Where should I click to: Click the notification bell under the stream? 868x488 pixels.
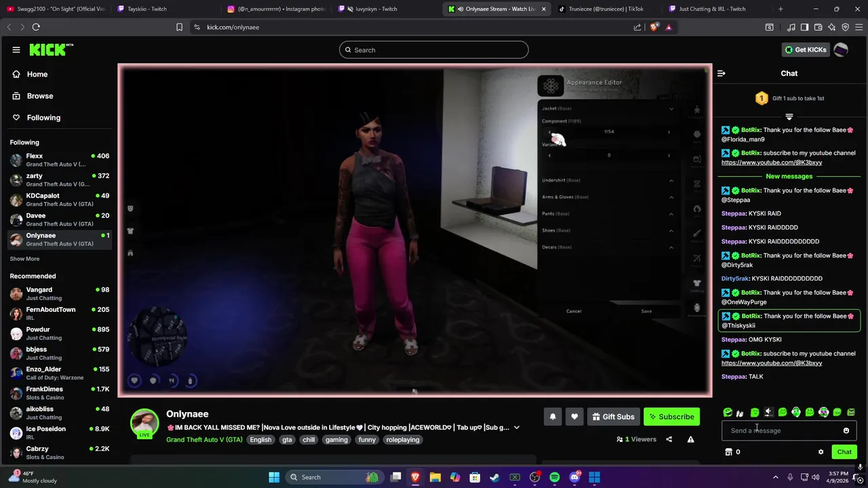tap(553, 417)
